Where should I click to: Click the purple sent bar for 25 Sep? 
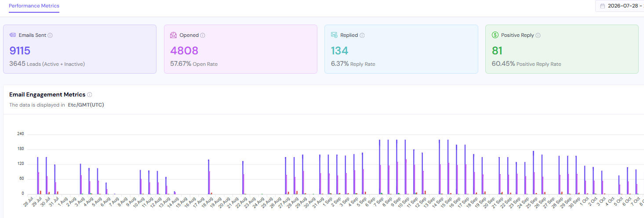(533, 172)
